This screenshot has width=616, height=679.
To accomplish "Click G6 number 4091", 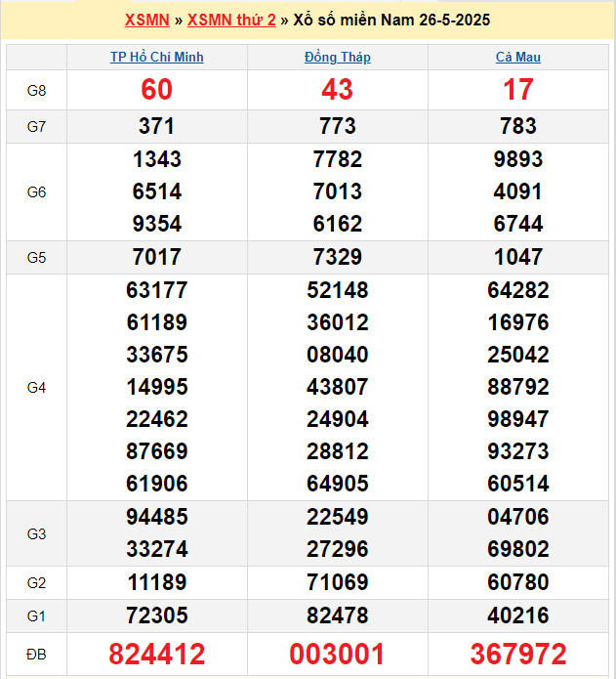I will click(x=518, y=191).
